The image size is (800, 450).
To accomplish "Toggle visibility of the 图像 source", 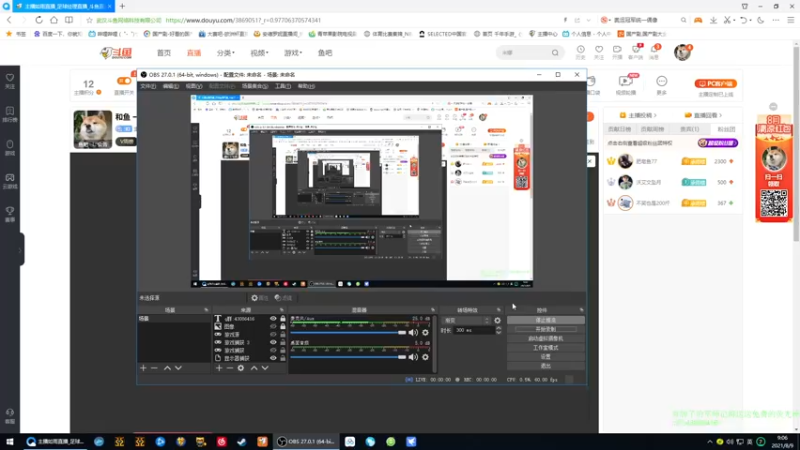I will pos(273,327).
